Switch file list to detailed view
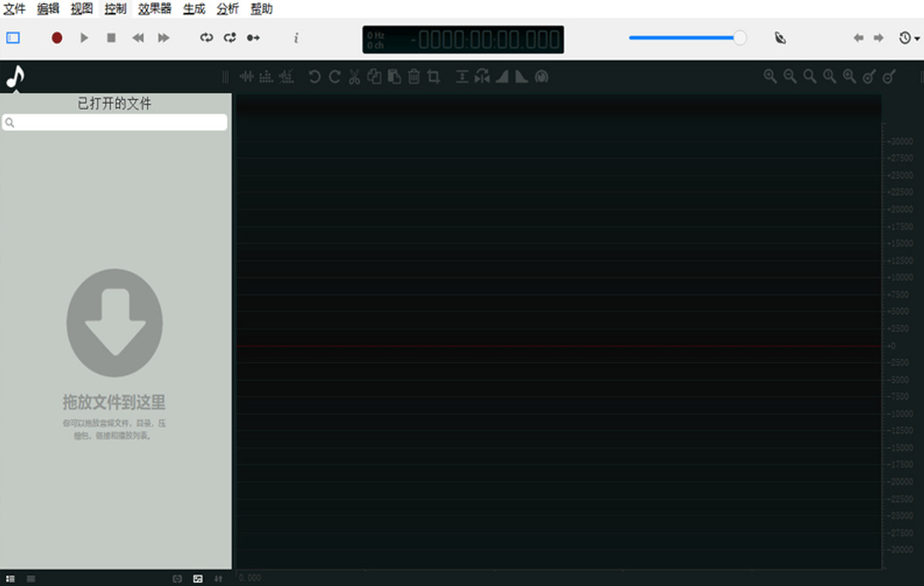This screenshot has width=924, height=586. 11,579
